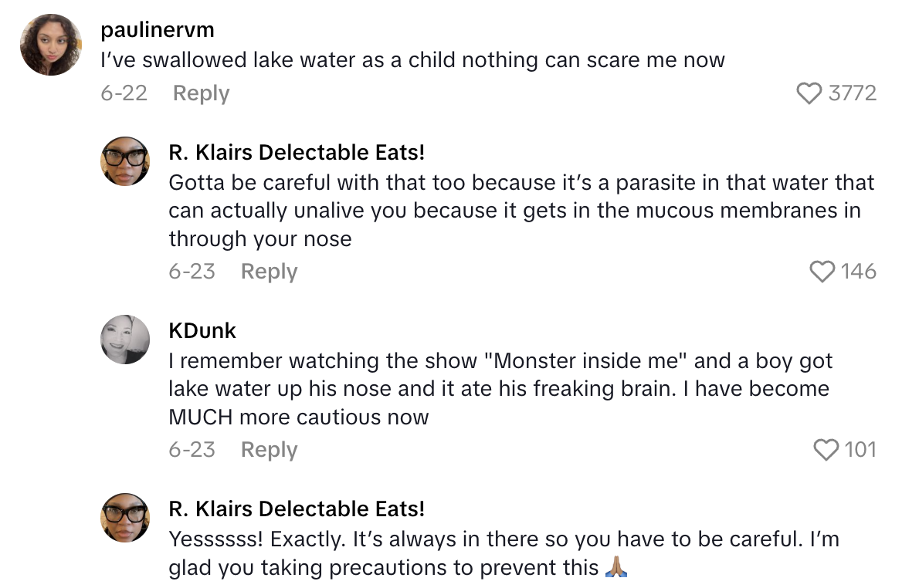Image resolution: width=902 pixels, height=588 pixels.
Task: Click the 146 like count number
Action: (x=860, y=271)
